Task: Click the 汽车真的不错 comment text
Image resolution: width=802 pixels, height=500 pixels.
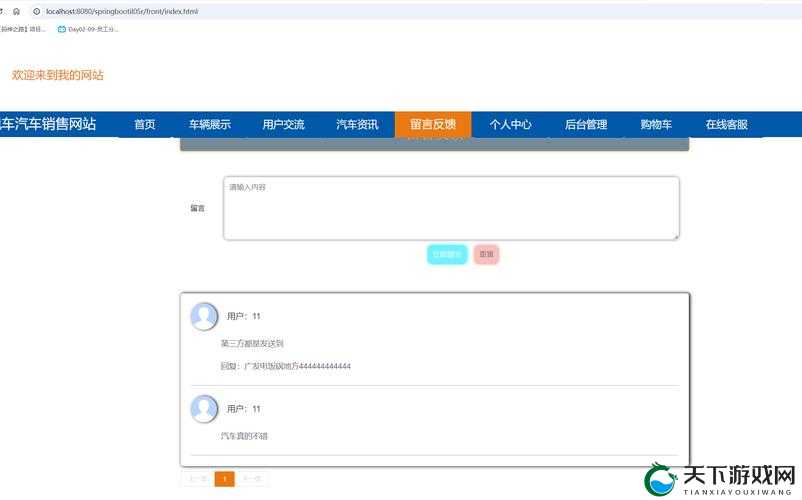Action: (x=244, y=436)
